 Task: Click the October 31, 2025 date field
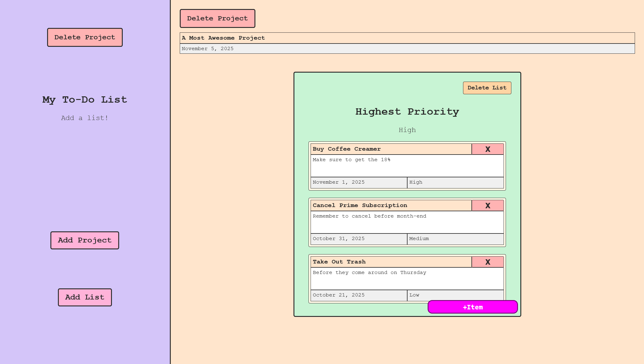[358, 239]
